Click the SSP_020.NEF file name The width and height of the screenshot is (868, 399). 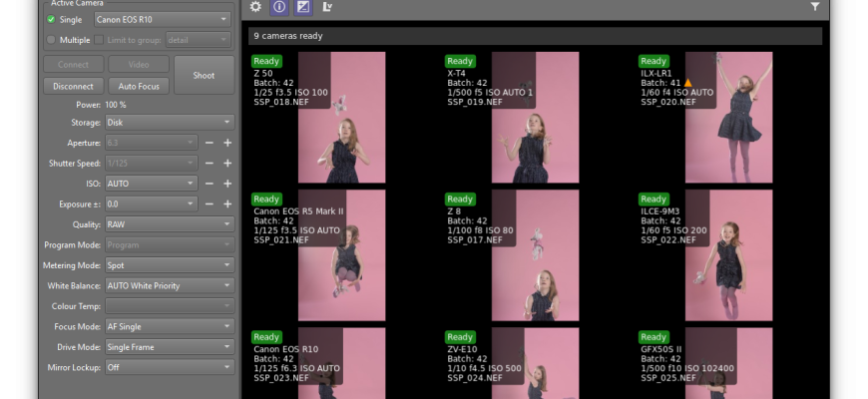coord(668,103)
